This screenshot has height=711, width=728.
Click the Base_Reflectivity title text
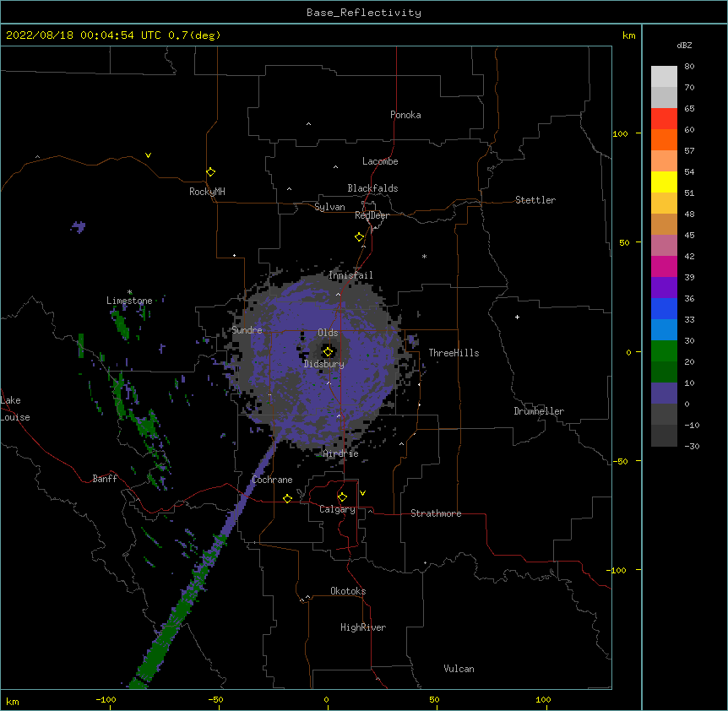pos(364,13)
